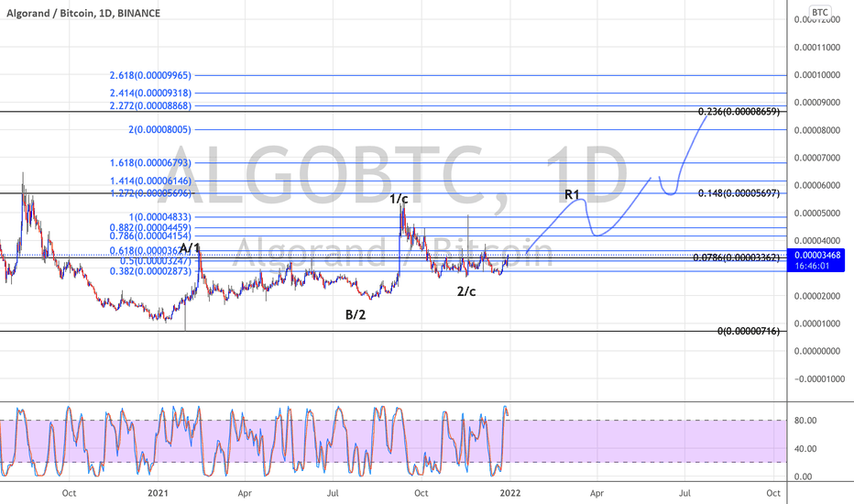Screen dimensions: 854x504
Task: Click the 0.00005000 price axis label
Action: click(817, 213)
